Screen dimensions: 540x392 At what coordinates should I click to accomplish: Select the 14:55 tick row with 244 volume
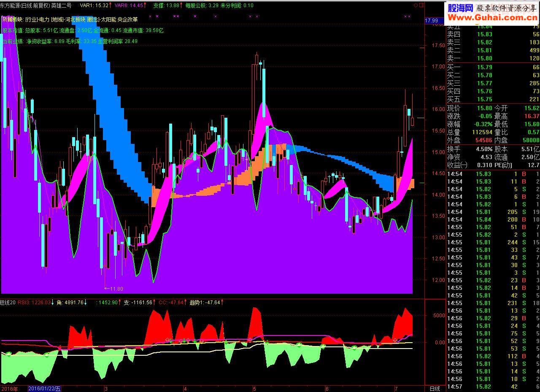click(493, 242)
